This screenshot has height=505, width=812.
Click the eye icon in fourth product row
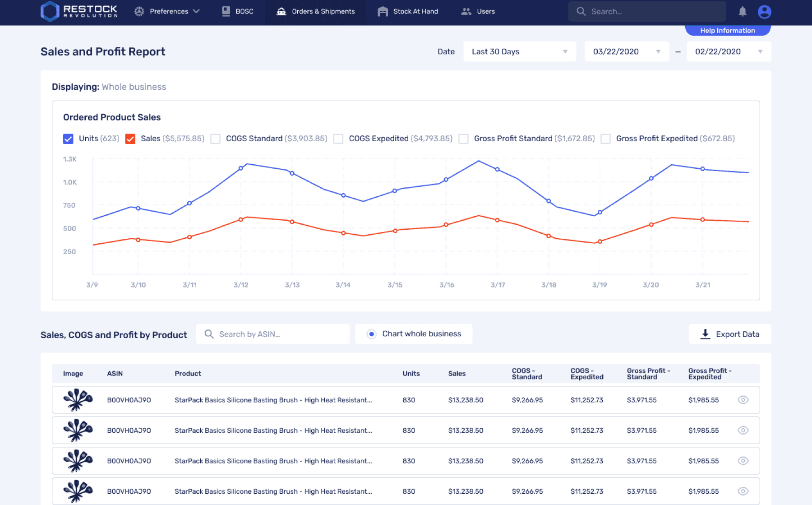click(743, 491)
